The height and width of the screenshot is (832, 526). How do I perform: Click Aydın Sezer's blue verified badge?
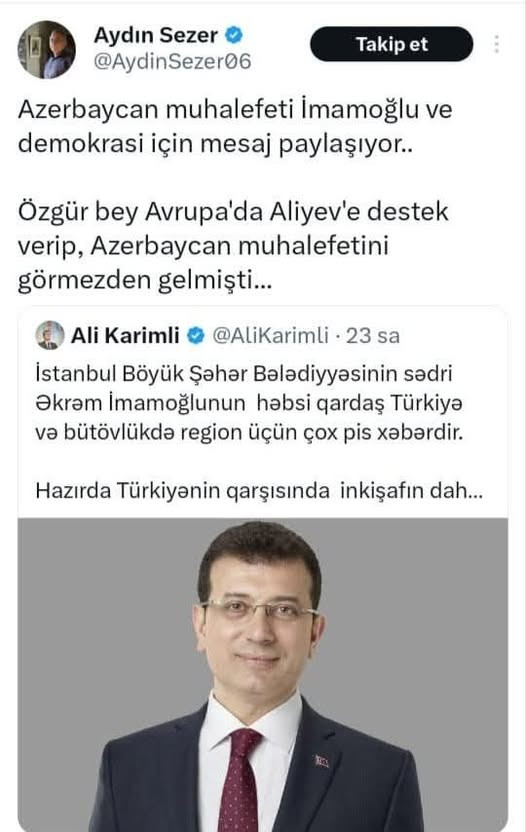pos(234,35)
